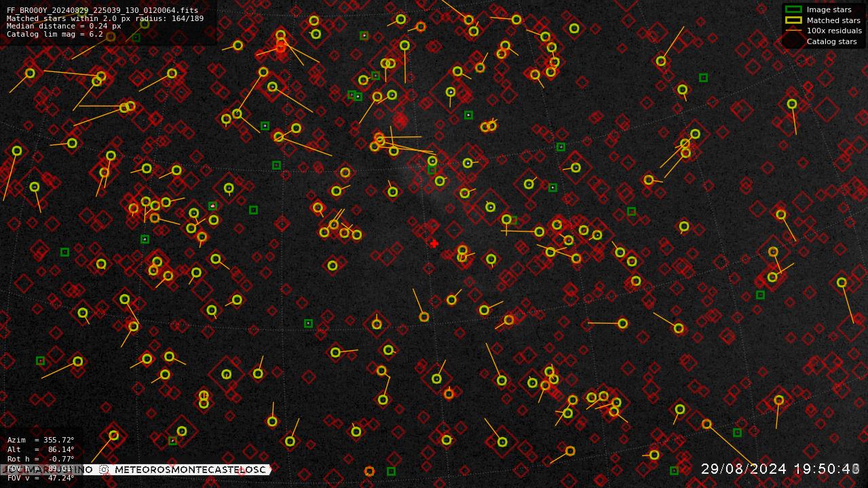Select the 'Catalog stars' legend label
Screen dimensions: 868x488
[x=831, y=41]
